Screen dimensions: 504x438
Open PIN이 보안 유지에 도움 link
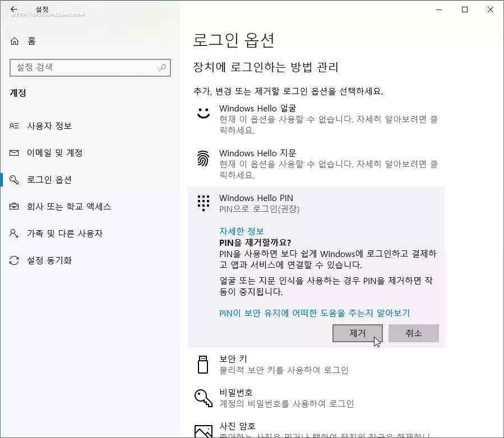[315, 313]
